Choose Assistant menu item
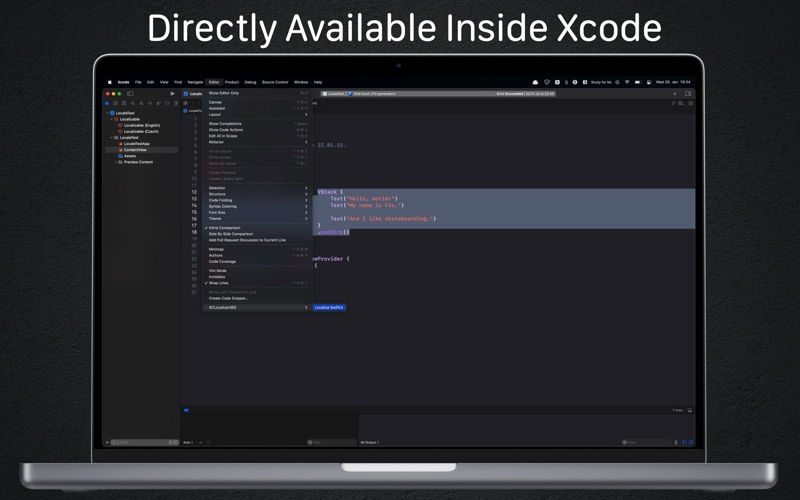The image size is (800, 500). pos(255,109)
